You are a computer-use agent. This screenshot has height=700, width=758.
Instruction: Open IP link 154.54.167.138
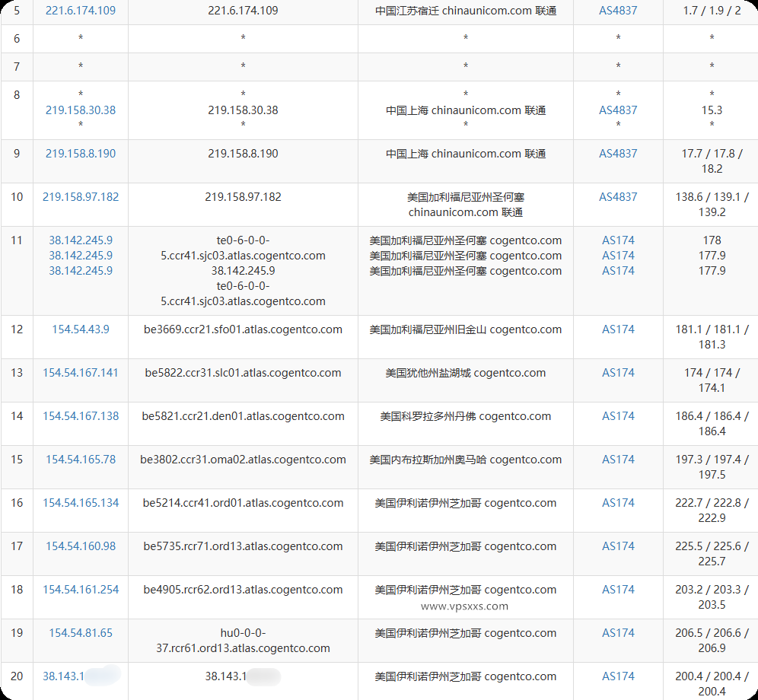tap(80, 416)
